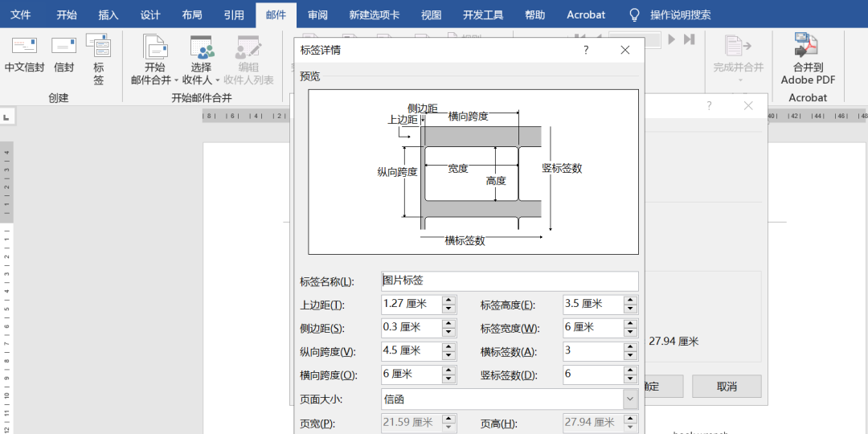Click inside the 标签宽度 value field
Image resolution: width=868 pixels, height=434 pixels.
[x=592, y=328]
